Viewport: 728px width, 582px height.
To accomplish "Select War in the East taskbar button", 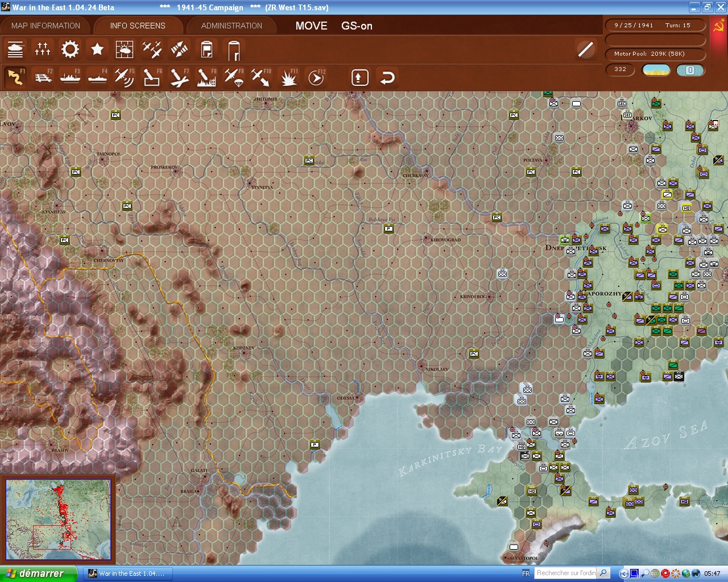I will (128, 573).
